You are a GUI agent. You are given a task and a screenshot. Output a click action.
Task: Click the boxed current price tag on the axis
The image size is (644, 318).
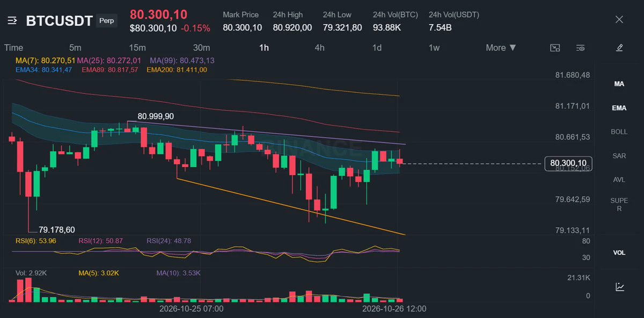[568, 163]
